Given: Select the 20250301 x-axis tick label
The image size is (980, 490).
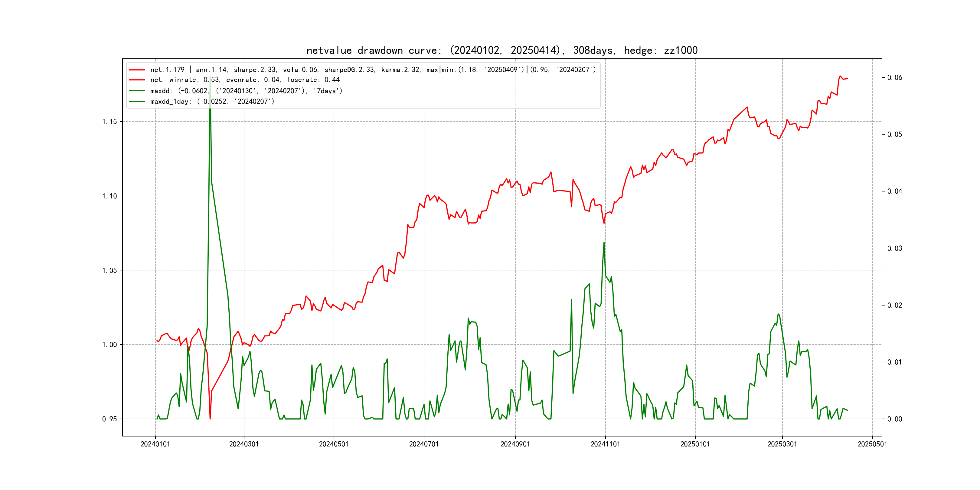Looking at the screenshot, I should pyautogui.click(x=782, y=444).
